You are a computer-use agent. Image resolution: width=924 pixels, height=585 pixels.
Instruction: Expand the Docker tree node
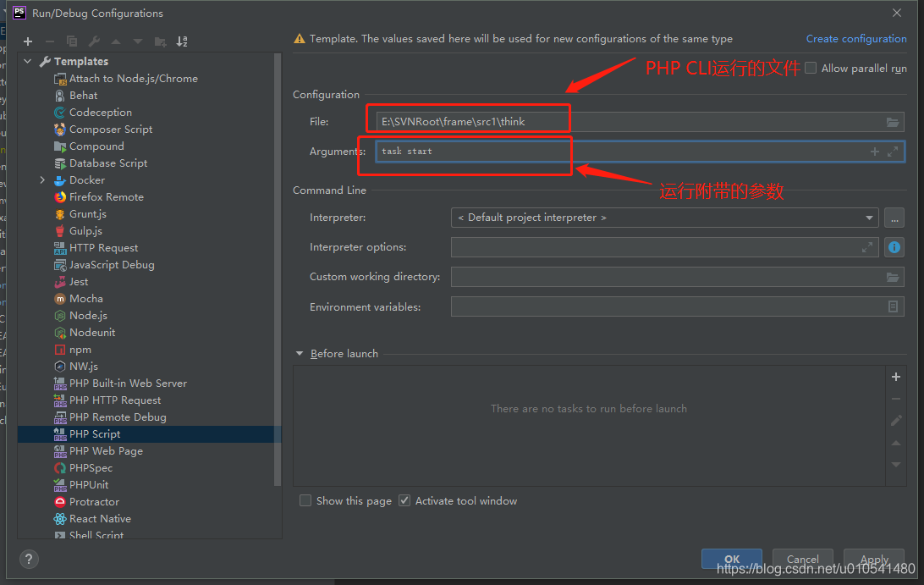(42, 179)
